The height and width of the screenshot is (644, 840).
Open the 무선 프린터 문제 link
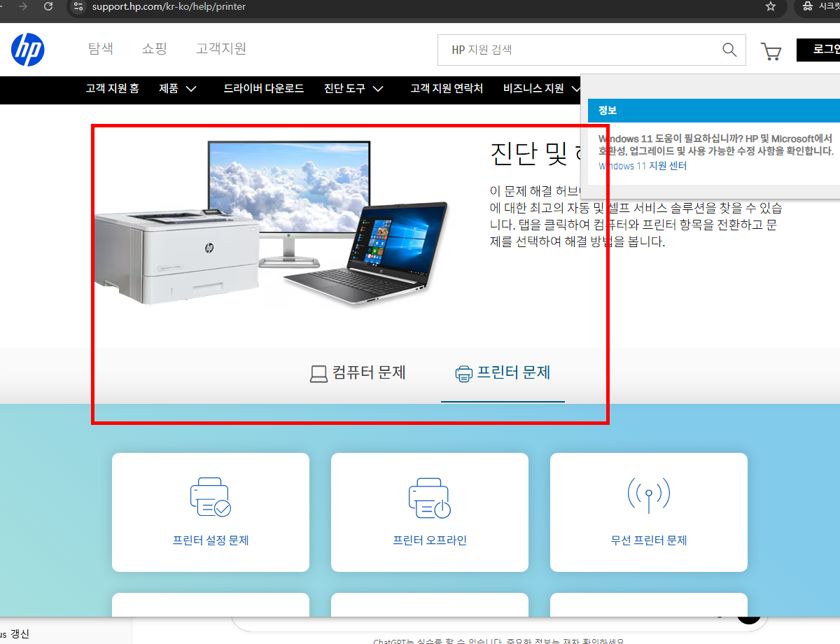(x=649, y=540)
